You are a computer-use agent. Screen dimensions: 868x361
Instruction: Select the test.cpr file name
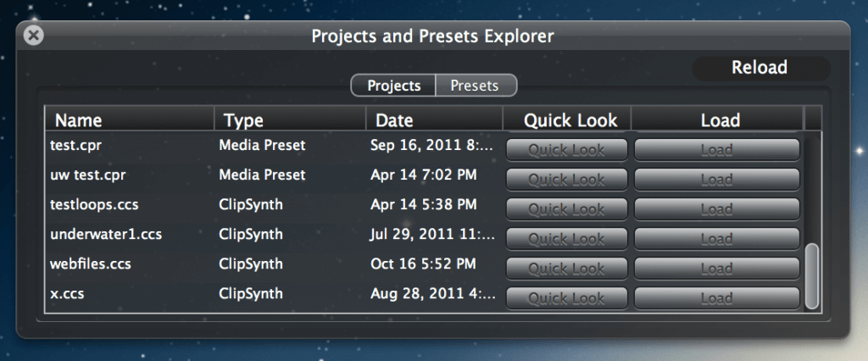pyautogui.click(x=75, y=146)
